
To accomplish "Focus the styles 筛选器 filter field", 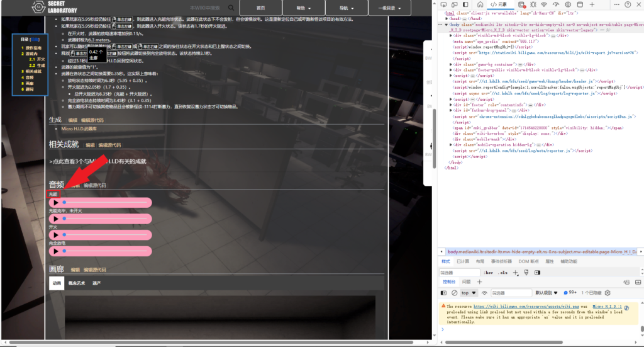I will pos(459,273).
